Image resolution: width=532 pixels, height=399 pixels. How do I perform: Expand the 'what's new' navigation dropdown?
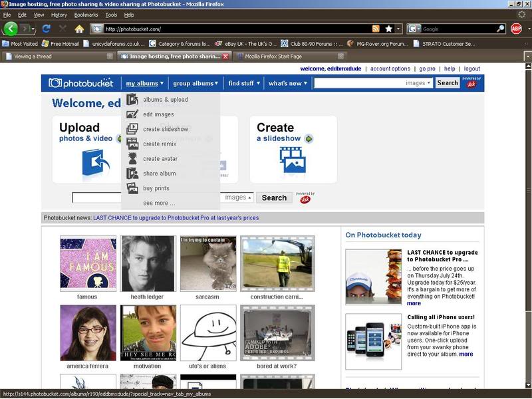coord(305,83)
